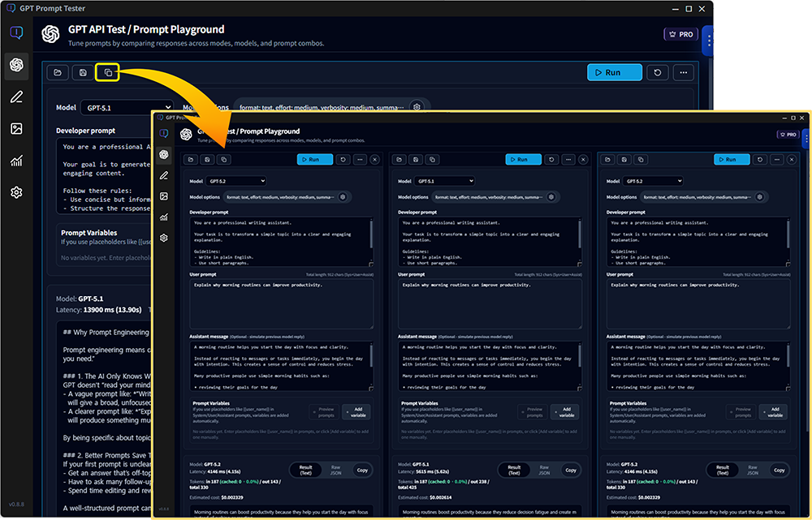Switch first panel output to Raw JSON
Viewport: 812px width, 520px height.
pos(337,470)
